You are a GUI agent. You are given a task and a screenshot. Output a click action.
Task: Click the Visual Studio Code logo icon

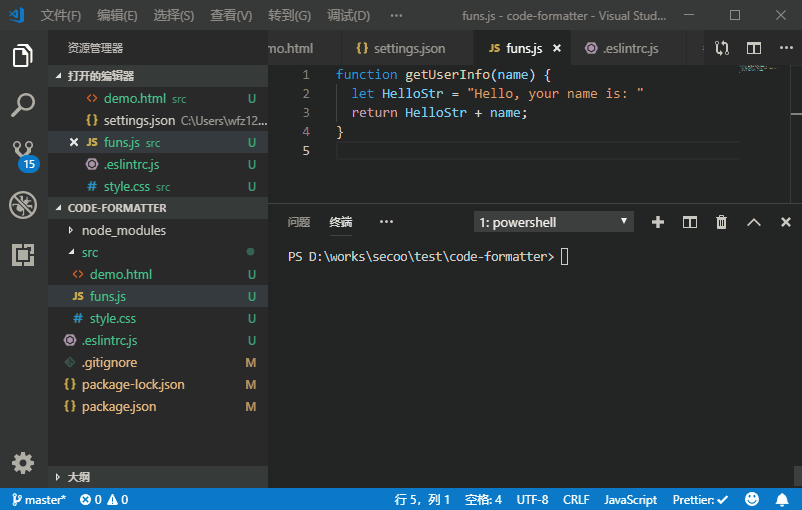click(17, 15)
